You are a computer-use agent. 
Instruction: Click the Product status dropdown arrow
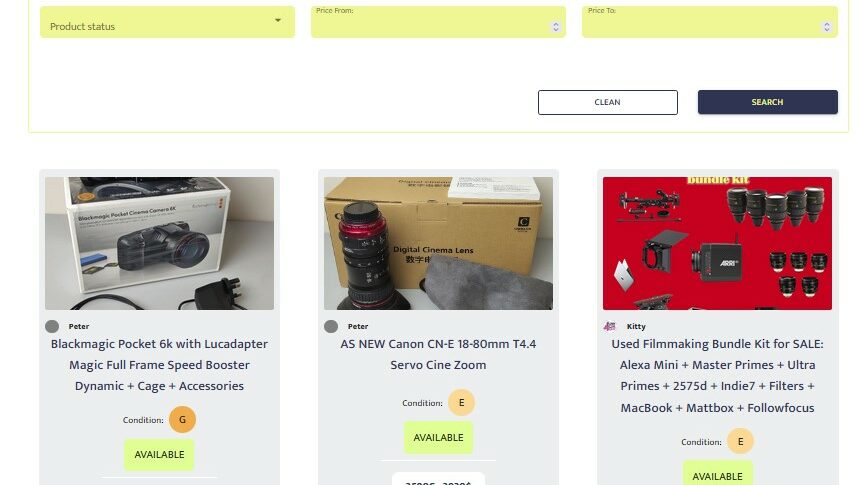click(x=278, y=21)
